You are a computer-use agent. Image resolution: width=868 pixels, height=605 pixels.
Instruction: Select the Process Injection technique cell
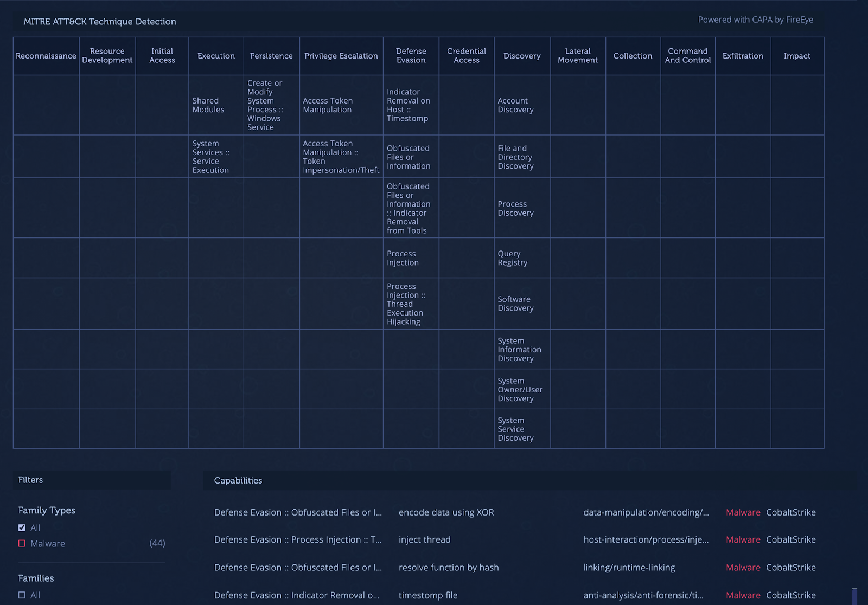tap(403, 258)
